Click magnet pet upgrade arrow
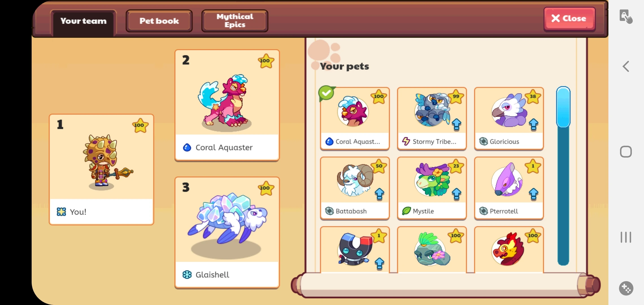Screen dimensions: 644x305 pyautogui.click(x=379, y=264)
